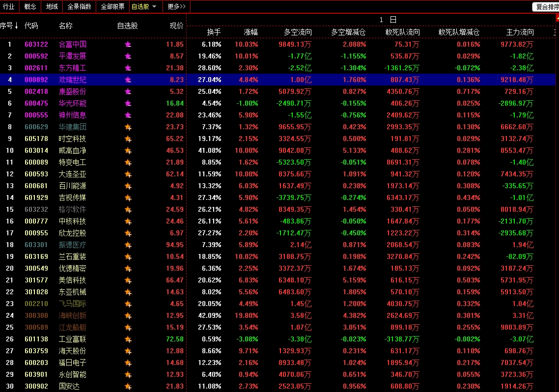Sort by the 敢死队增减仓 column header
This screenshot has height=392, width=559.
pyautogui.click(x=459, y=32)
